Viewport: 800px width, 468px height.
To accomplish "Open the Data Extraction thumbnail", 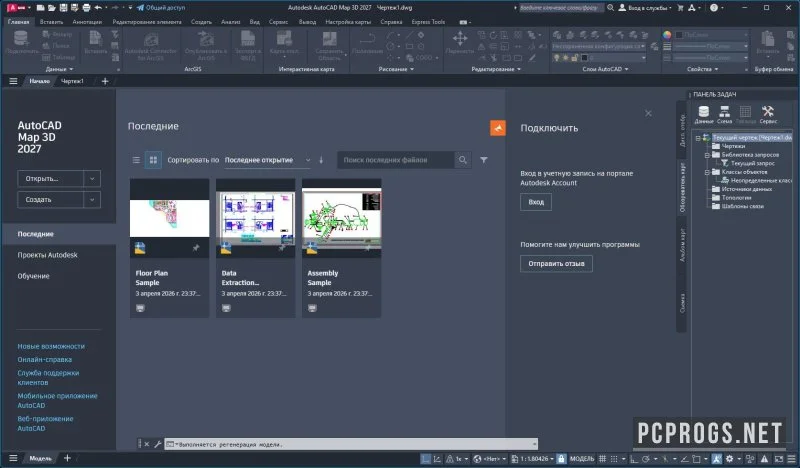I will [x=255, y=218].
